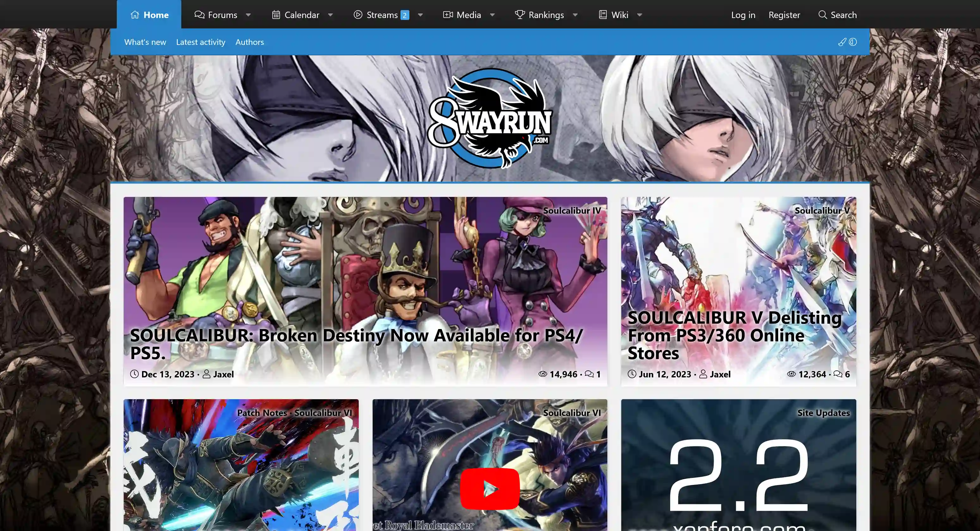980x531 pixels.
Task: Open comments icon showing 6 replies
Action: coord(841,374)
